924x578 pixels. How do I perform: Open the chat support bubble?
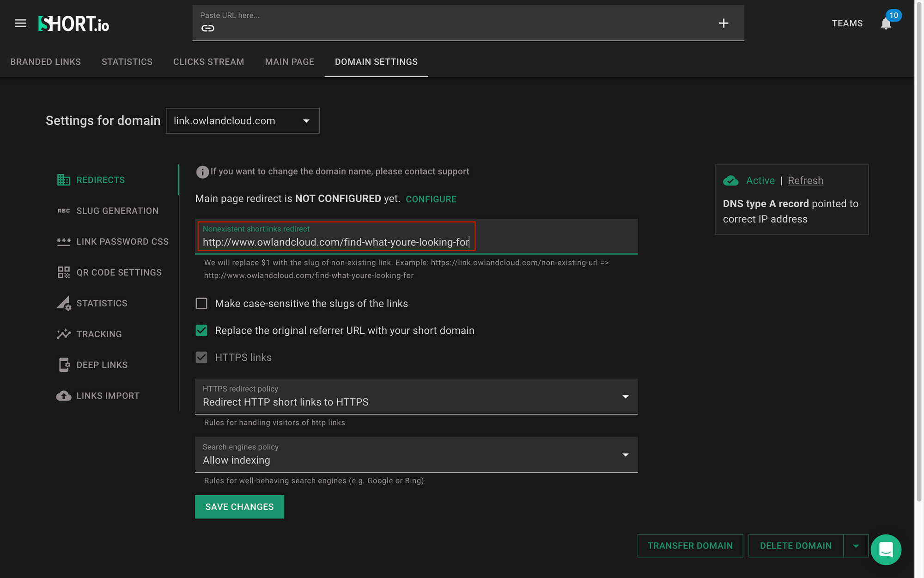(x=886, y=549)
